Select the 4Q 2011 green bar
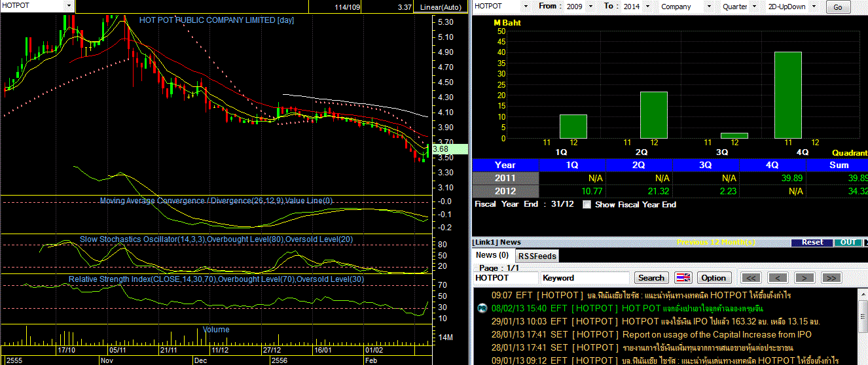This screenshot has width=868, height=365. (x=788, y=96)
